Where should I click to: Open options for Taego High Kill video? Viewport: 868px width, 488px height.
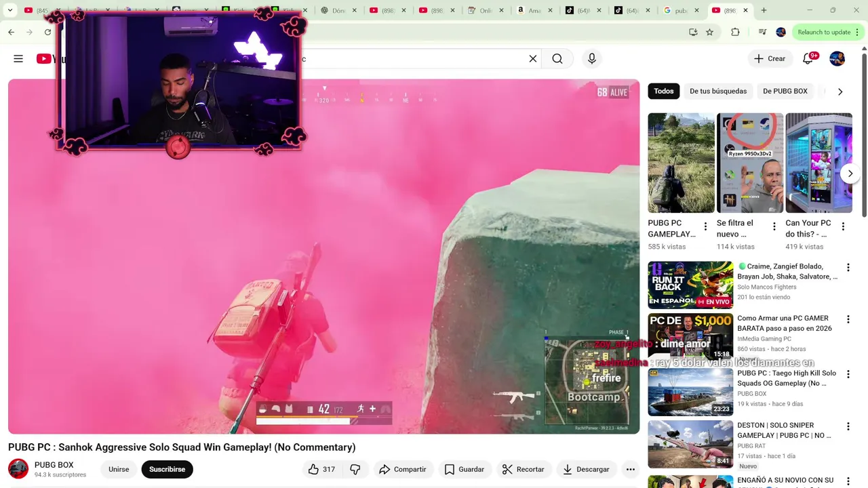(x=848, y=374)
